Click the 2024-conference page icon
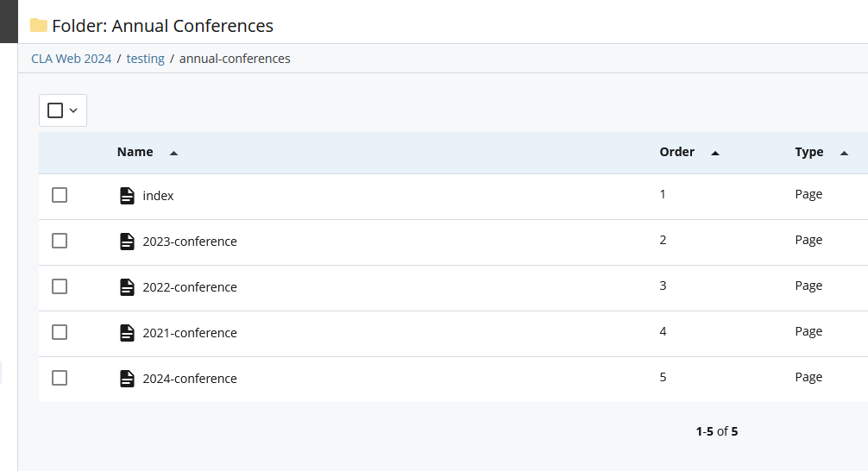868x471 pixels. click(x=127, y=379)
